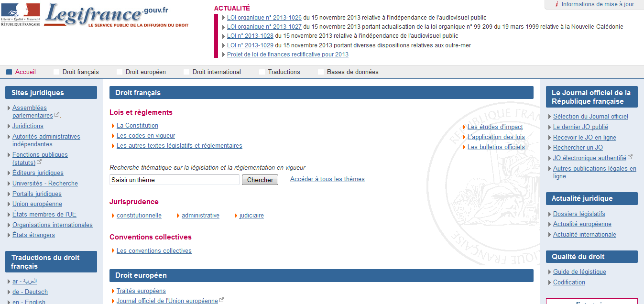Screen dimensions: 644x304
Task: Click the external-link icon next to Assemblées parlementaires
Action: point(57,115)
